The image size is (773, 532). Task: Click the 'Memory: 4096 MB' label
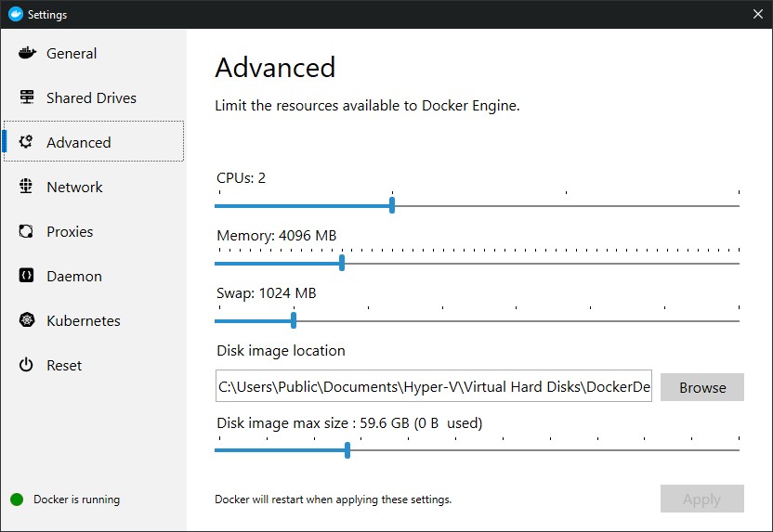click(x=277, y=236)
